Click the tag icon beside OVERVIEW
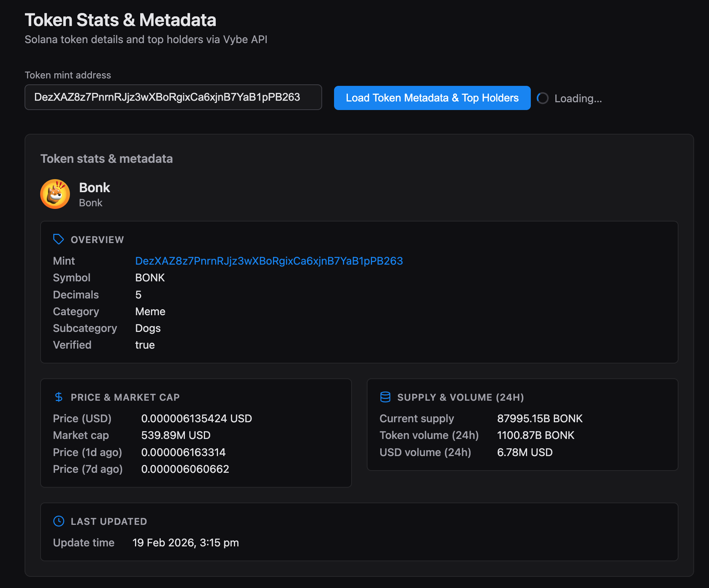 point(58,239)
